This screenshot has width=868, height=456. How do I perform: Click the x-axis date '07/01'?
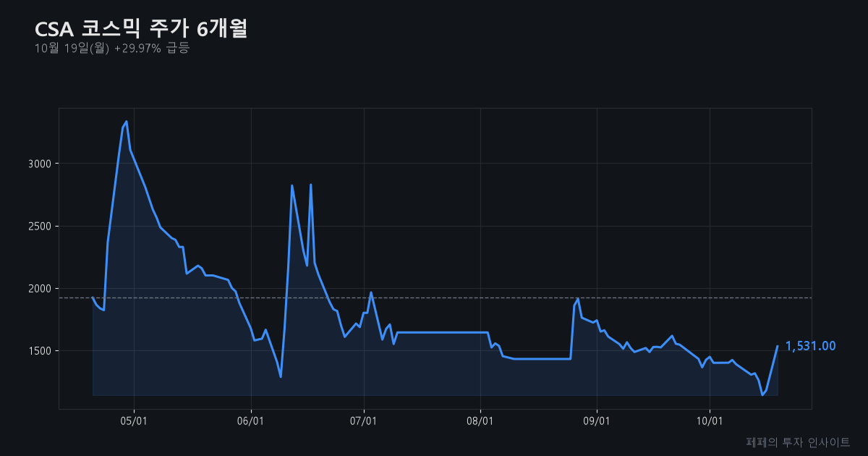(x=363, y=421)
